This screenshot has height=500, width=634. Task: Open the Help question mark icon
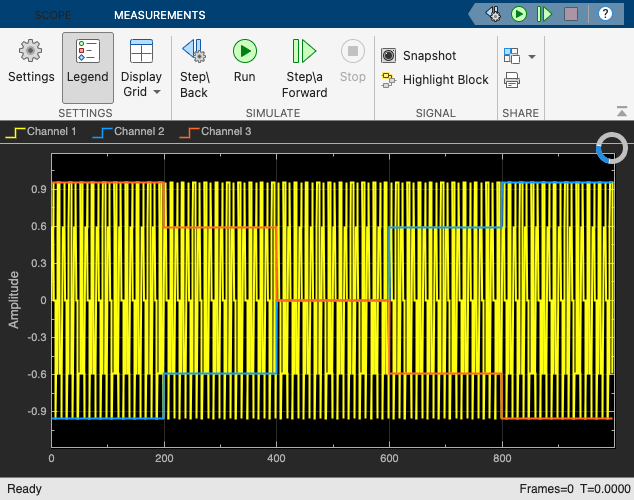coord(604,14)
